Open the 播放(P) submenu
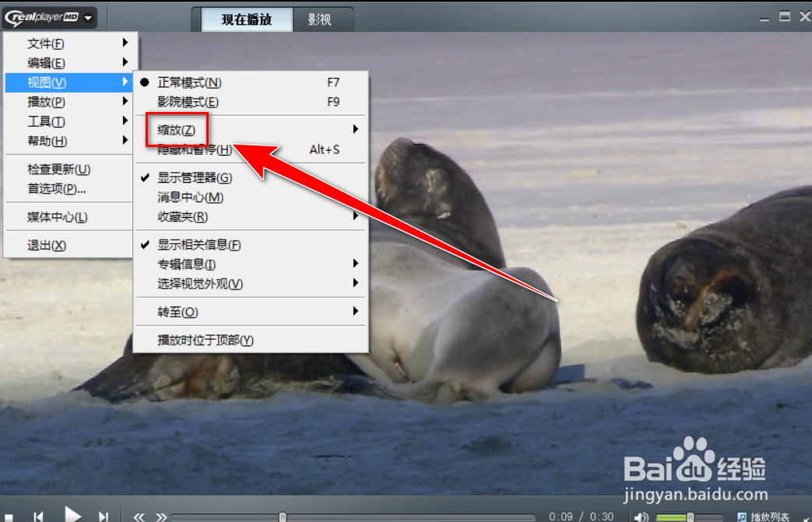The width and height of the screenshot is (812, 522). click(x=70, y=102)
